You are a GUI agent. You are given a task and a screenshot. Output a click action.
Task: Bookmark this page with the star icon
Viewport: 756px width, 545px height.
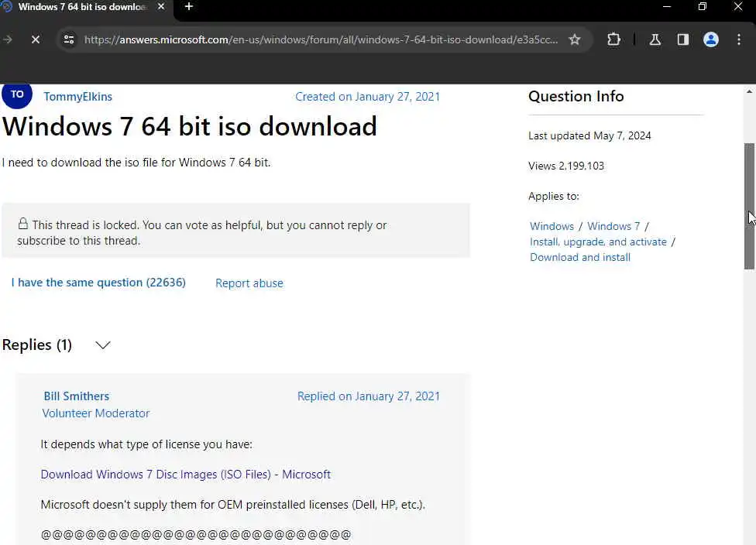[x=574, y=39]
